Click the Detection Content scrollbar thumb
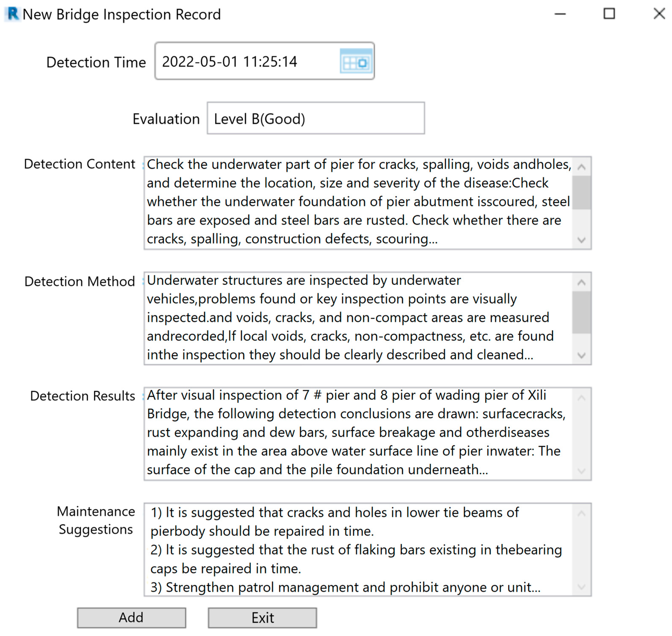Image resolution: width=672 pixels, height=636 pixels. [x=582, y=193]
